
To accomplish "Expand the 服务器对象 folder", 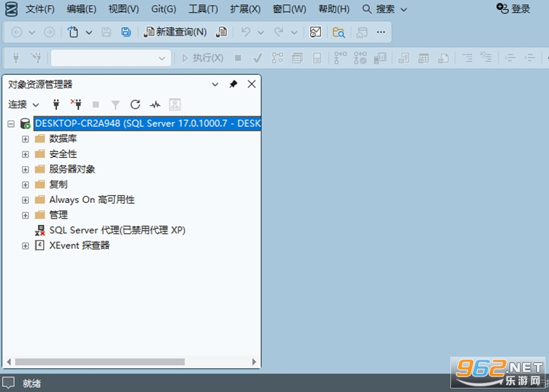I will [x=25, y=169].
